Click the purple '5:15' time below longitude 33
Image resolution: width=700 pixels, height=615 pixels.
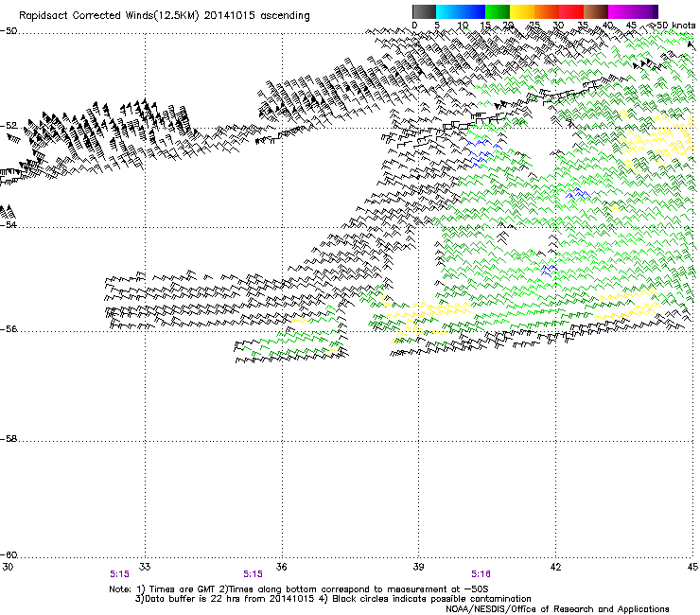point(119,574)
